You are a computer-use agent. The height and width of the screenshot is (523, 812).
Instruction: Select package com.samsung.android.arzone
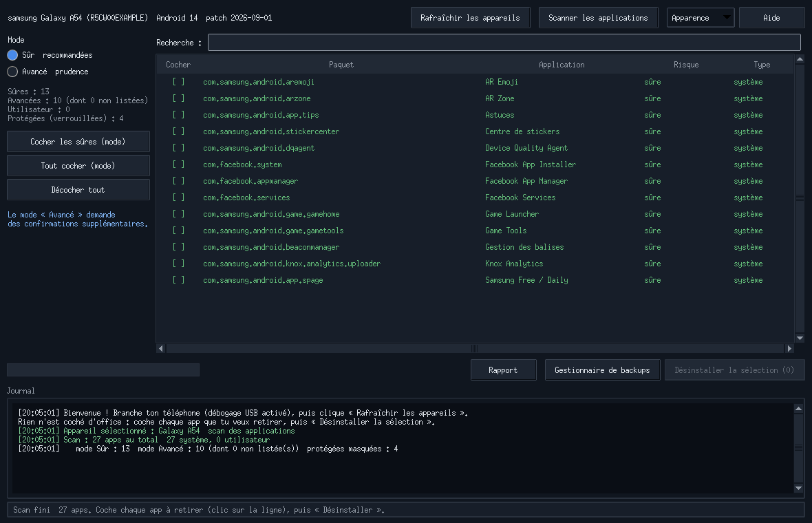pyautogui.click(x=257, y=98)
